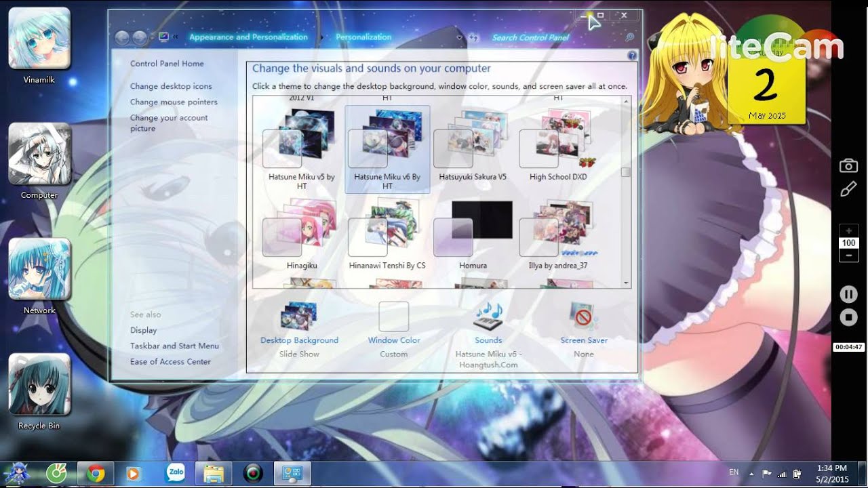Image resolution: width=868 pixels, height=488 pixels.
Task: Click the network signal tray icon
Action: point(783,473)
